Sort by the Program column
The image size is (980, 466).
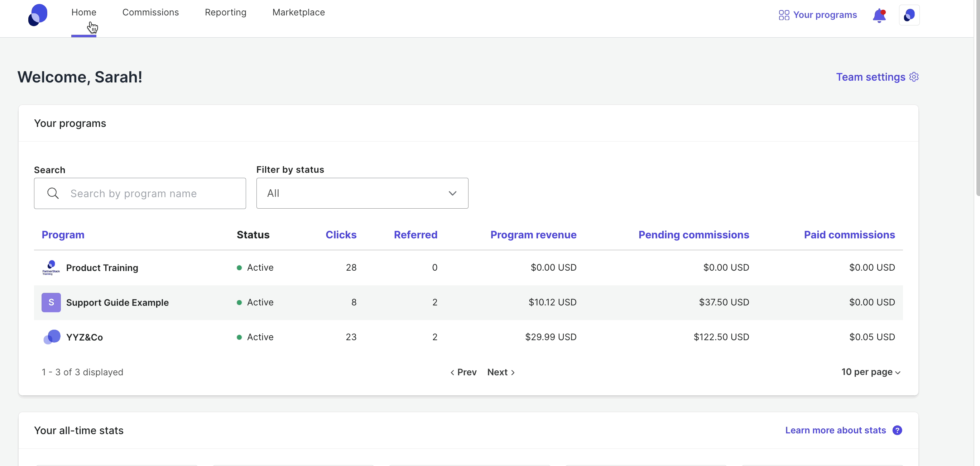pyautogui.click(x=63, y=234)
